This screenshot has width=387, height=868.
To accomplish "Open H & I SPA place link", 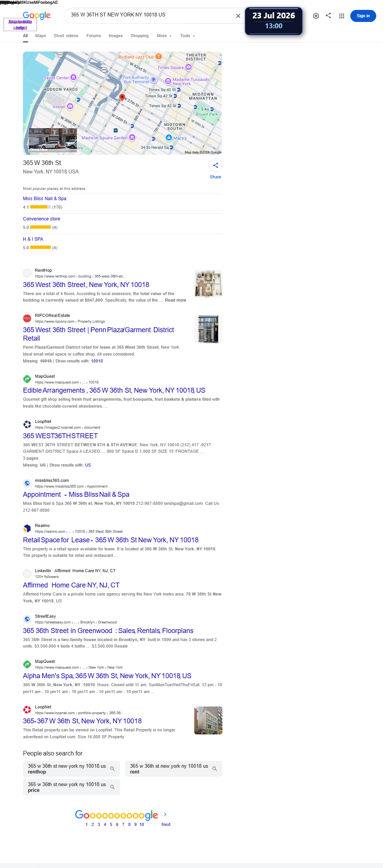I will pos(33,239).
